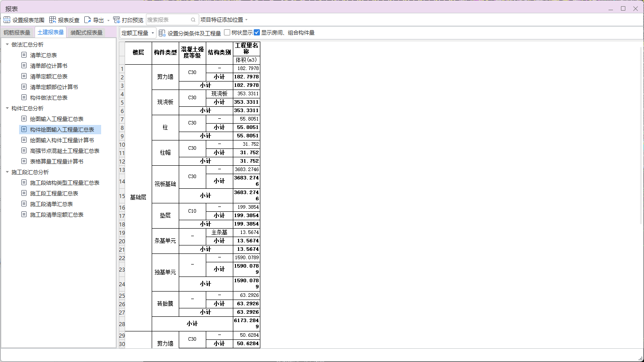644x362 pixels.
Task: Click the document icon beside 施工段清单定额汇总表
Action: point(24,214)
